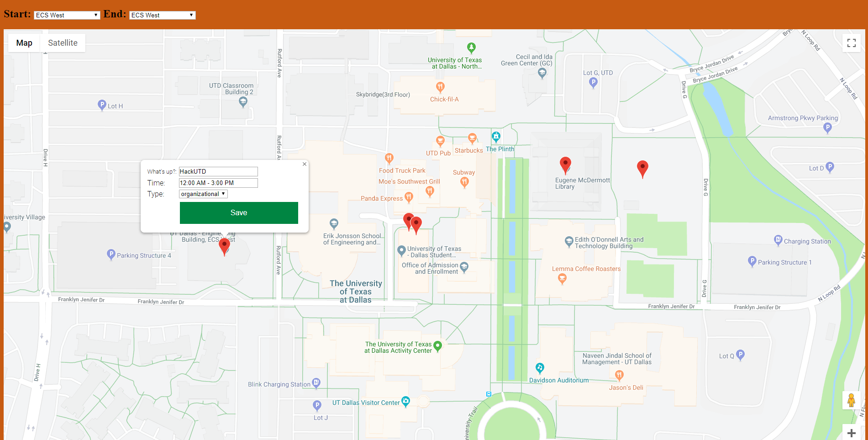
Task: Click the Jason's Deli restaurant icon
Action: pyautogui.click(x=619, y=376)
